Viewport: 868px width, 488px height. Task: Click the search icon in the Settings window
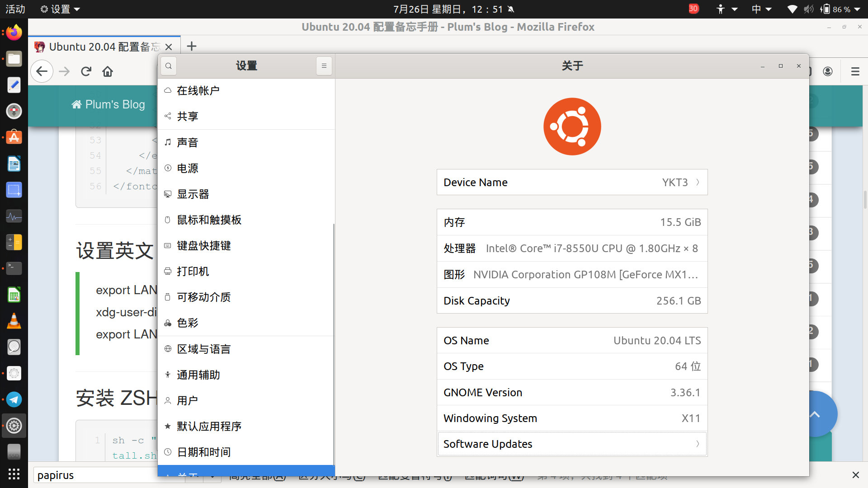point(168,66)
